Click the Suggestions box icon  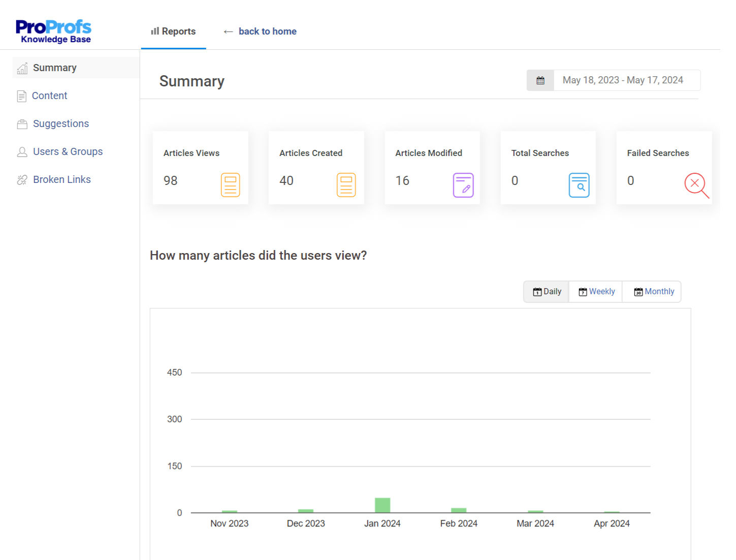click(x=22, y=124)
